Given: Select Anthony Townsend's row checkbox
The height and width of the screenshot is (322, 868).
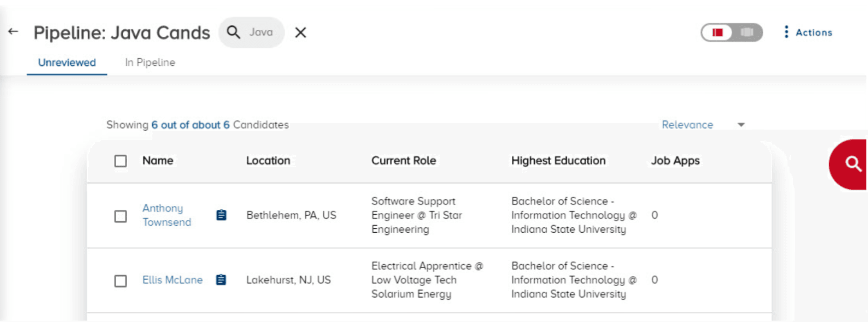Looking at the screenshot, I should [x=120, y=216].
